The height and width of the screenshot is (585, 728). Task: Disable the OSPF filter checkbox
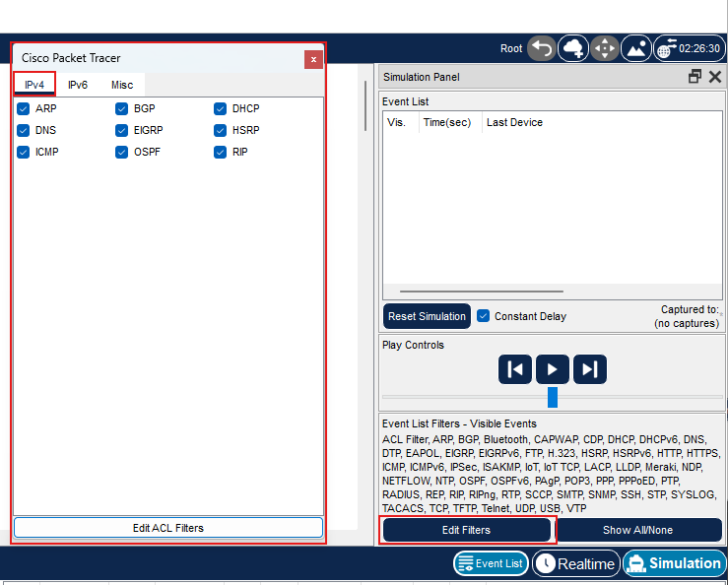pos(122,152)
